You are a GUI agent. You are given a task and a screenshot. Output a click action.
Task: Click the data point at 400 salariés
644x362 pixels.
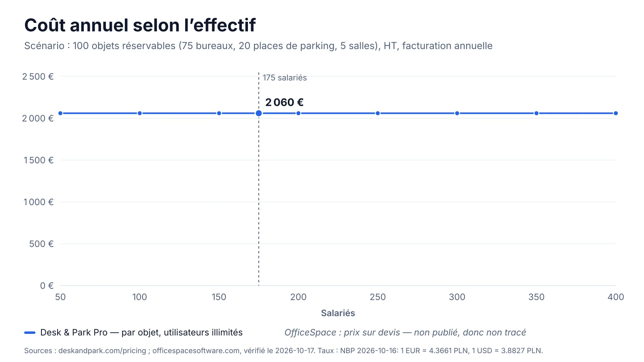616,113
